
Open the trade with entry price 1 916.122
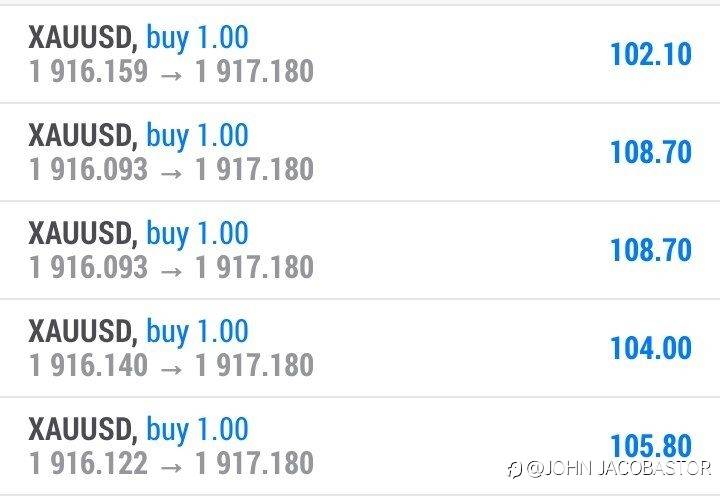point(89,463)
